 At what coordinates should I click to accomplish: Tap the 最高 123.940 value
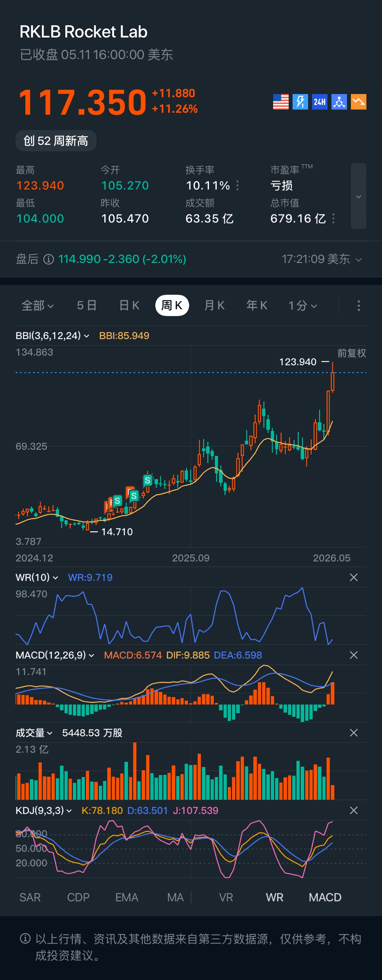pyautogui.click(x=40, y=185)
